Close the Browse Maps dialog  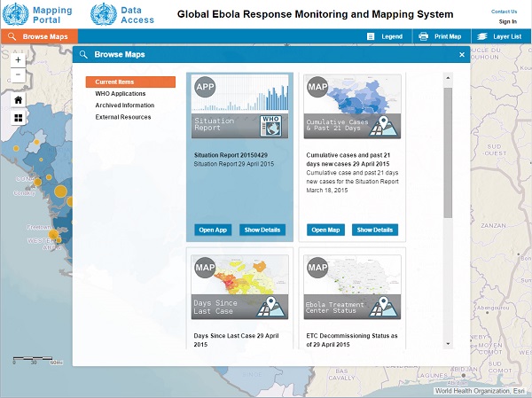pos(461,55)
